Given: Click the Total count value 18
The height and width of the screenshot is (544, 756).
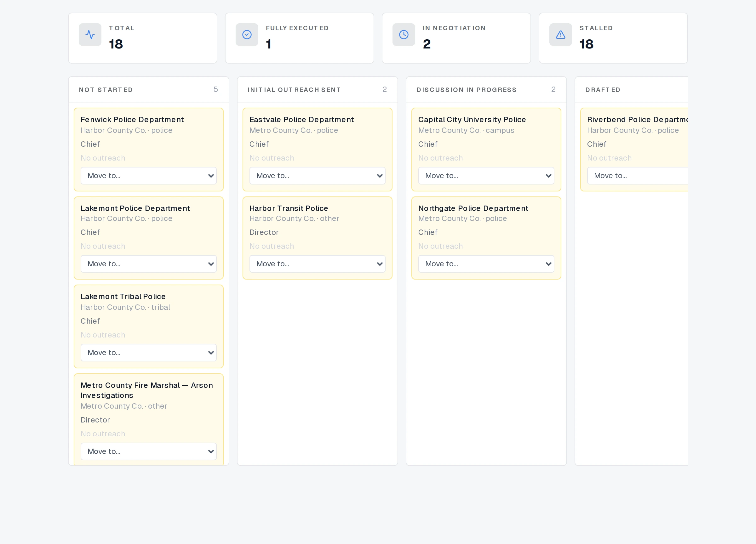Looking at the screenshot, I should pyautogui.click(x=116, y=44).
